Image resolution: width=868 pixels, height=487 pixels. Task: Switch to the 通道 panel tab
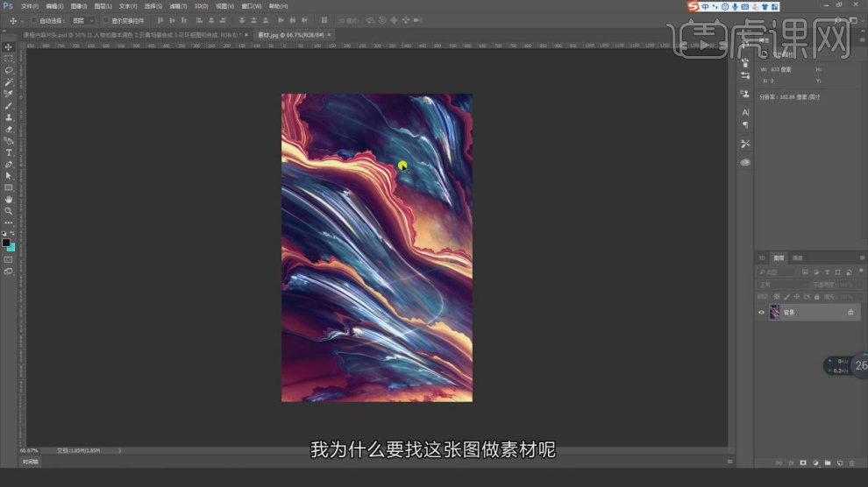[797, 258]
